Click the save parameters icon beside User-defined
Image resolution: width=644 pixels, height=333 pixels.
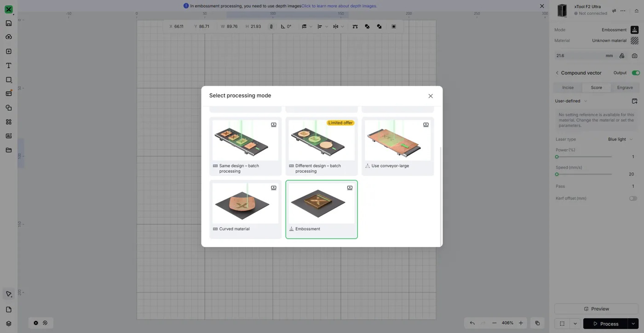tap(634, 101)
